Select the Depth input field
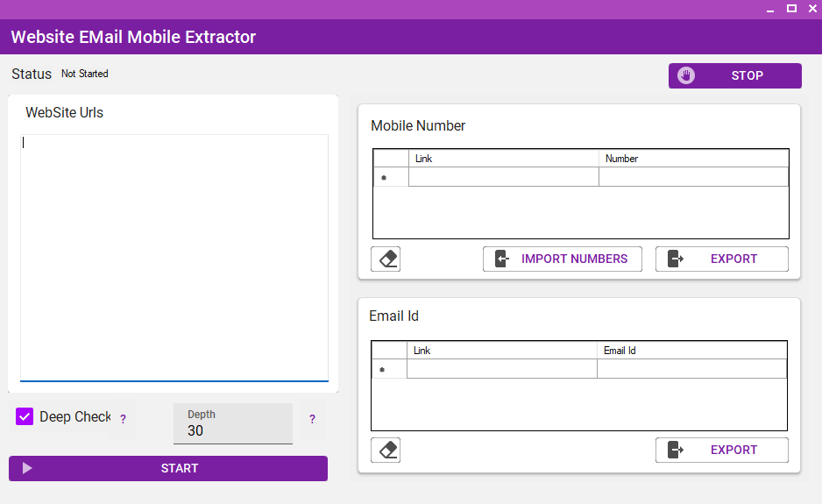Image resolution: width=822 pixels, height=504 pixels. tap(232, 430)
